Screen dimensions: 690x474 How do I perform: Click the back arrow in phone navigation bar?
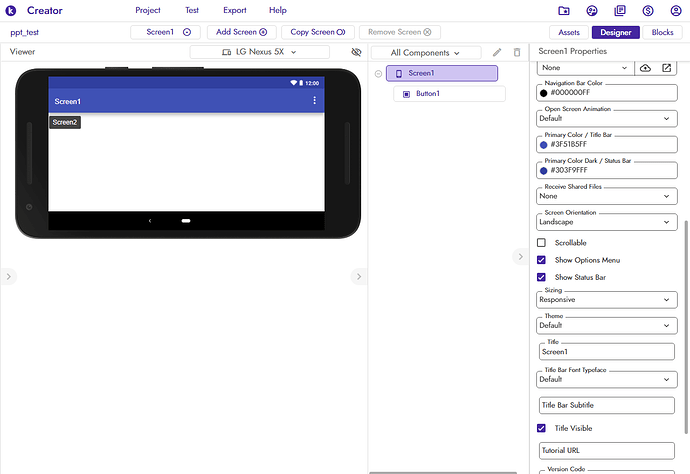coord(150,220)
